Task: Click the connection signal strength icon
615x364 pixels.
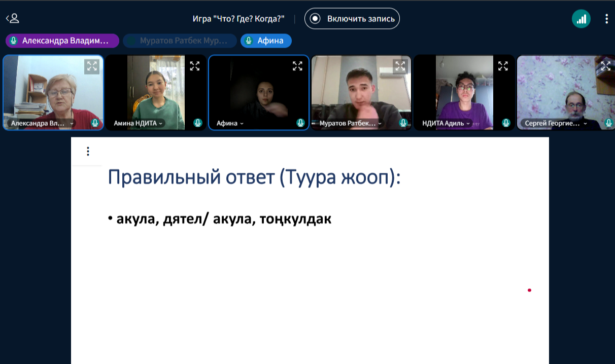Action: 581,19
